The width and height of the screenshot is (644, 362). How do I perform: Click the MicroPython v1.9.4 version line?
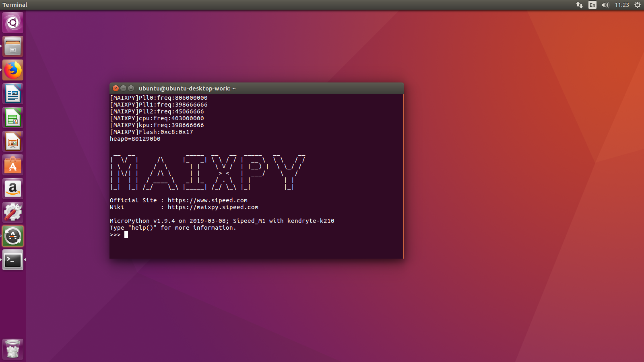(x=222, y=221)
